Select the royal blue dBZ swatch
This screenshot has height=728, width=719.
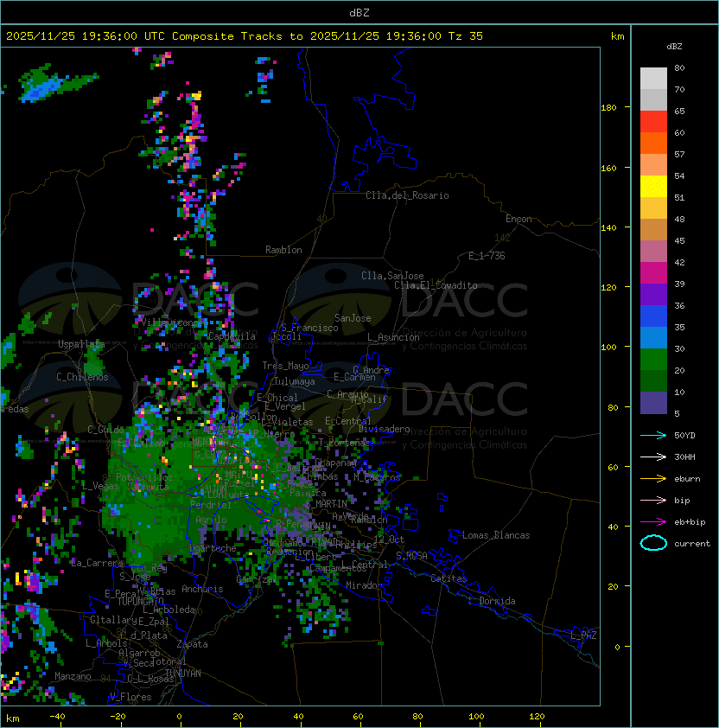tap(653, 316)
